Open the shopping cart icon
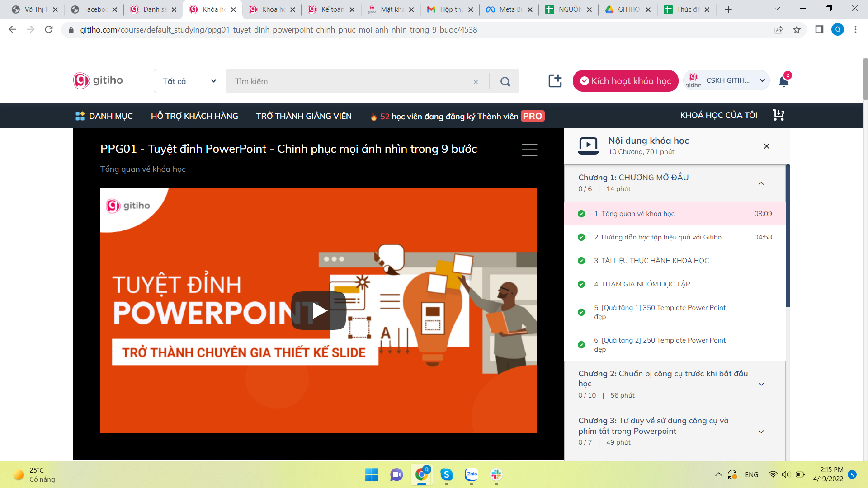 tap(778, 115)
